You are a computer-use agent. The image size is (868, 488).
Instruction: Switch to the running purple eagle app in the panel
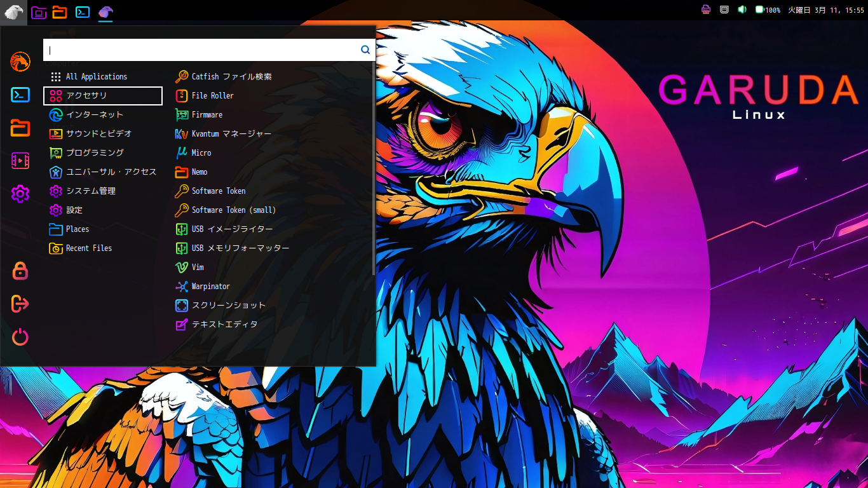pos(105,11)
